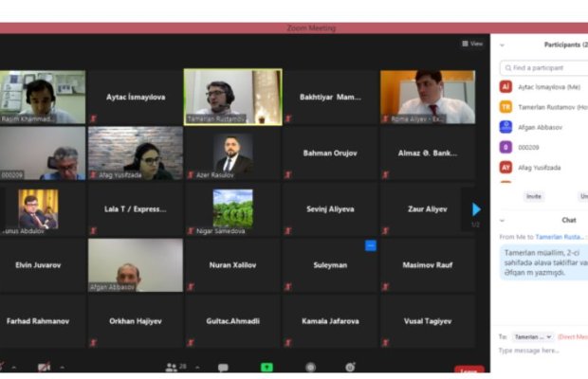Open the arrow next to participants count
The width and height of the screenshot is (588, 379).
pyautogui.click(x=197, y=368)
